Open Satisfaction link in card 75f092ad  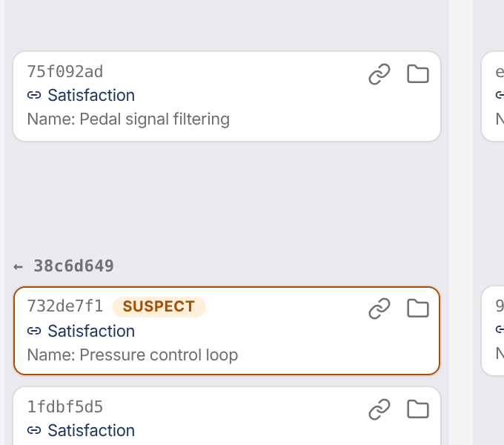[x=91, y=95]
